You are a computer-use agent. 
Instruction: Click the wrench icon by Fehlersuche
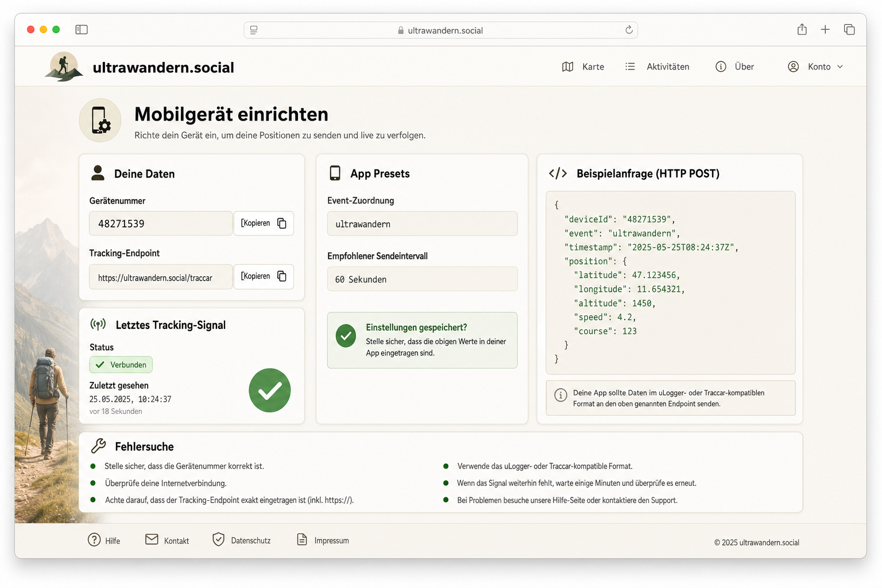click(99, 446)
